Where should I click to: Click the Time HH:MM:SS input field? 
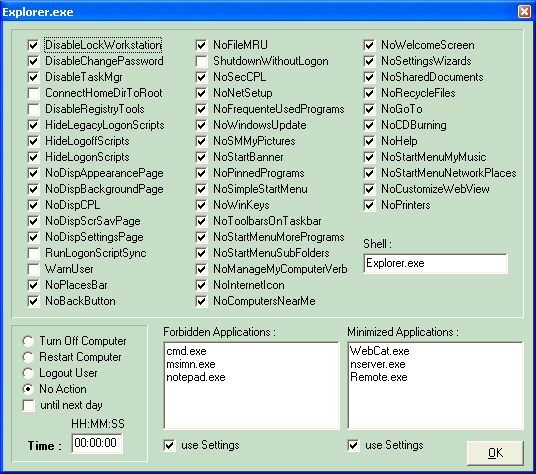(97, 443)
